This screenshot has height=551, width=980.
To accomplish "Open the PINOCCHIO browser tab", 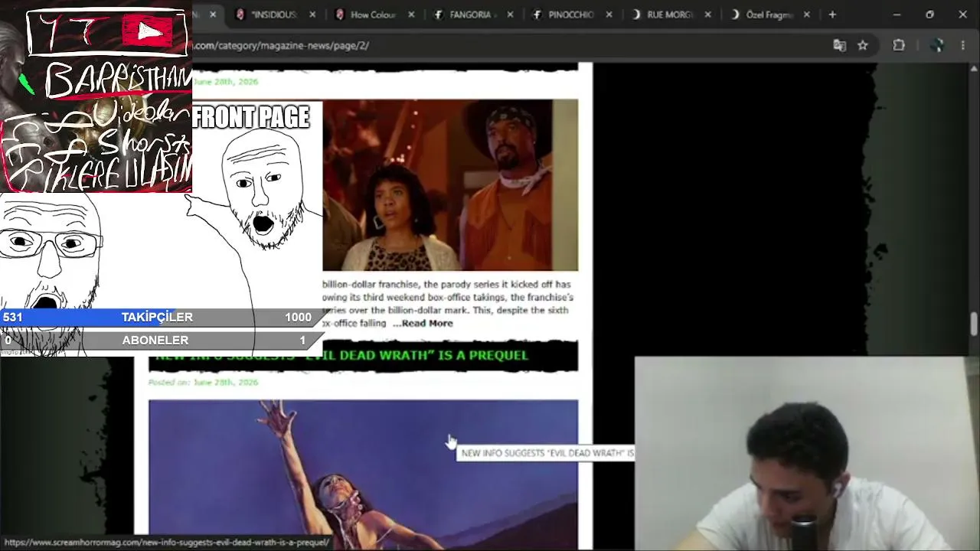I will point(570,15).
